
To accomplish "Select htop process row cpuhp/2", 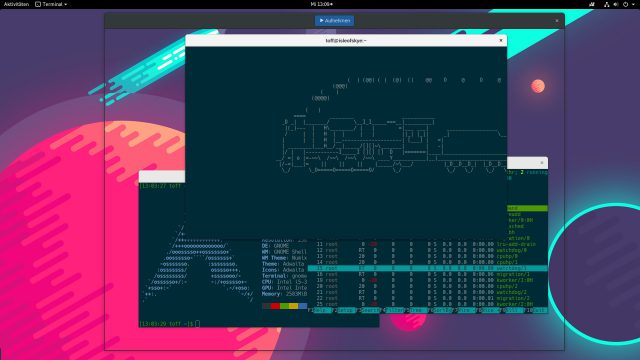I will (427, 286).
